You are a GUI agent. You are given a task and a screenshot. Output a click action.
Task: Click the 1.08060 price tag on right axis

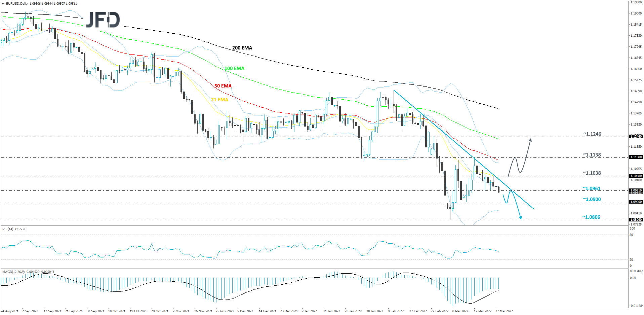click(635, 219)
